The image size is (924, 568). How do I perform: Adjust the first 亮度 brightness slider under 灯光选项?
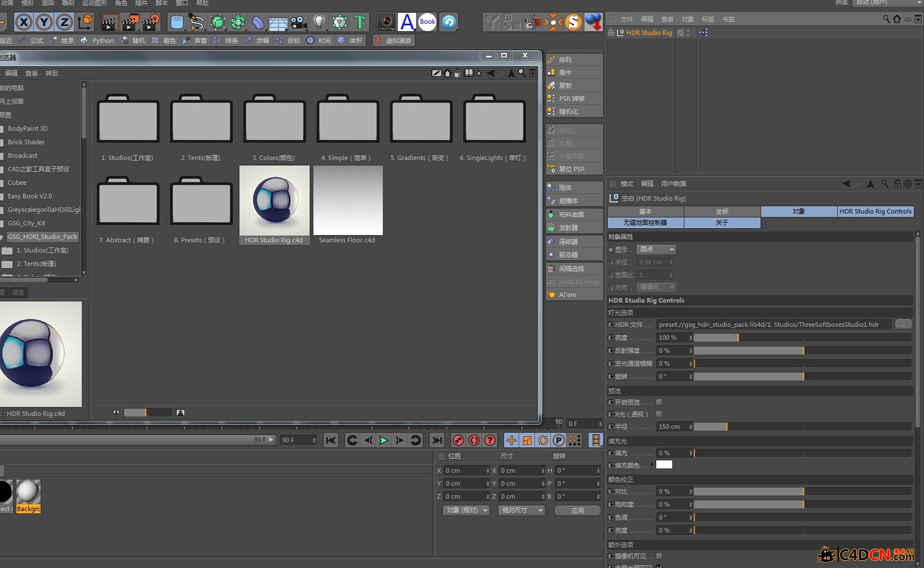coord(802,338)
